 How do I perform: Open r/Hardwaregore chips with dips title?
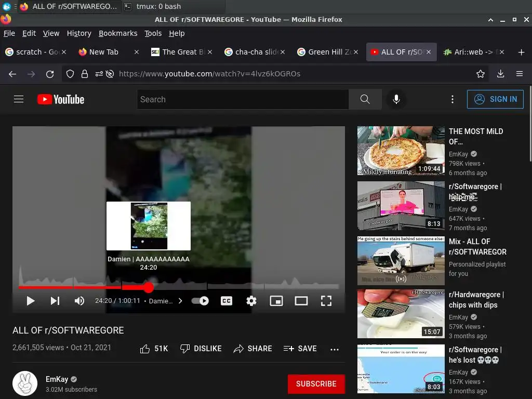point(476,300)
